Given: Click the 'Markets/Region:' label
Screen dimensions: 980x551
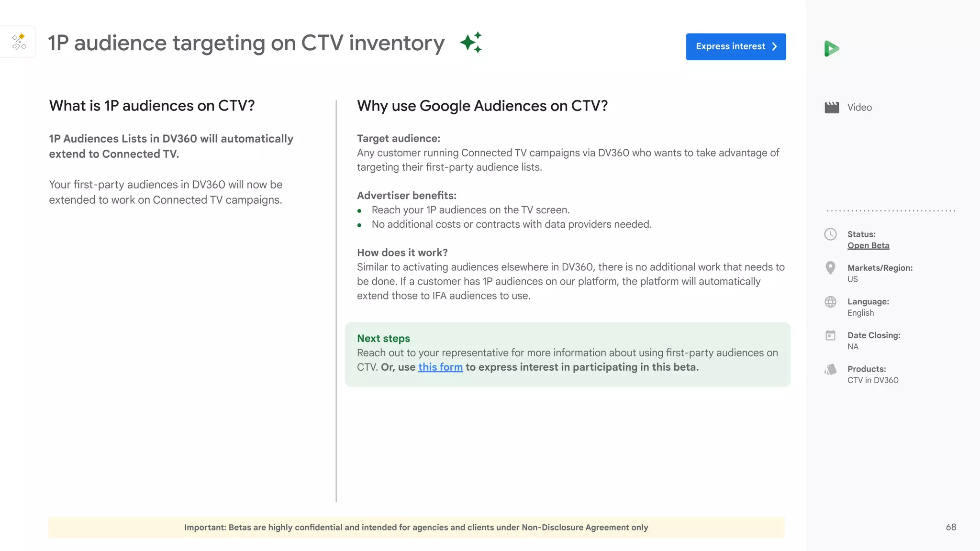Looking at the screenshot, I should [880, 268].
